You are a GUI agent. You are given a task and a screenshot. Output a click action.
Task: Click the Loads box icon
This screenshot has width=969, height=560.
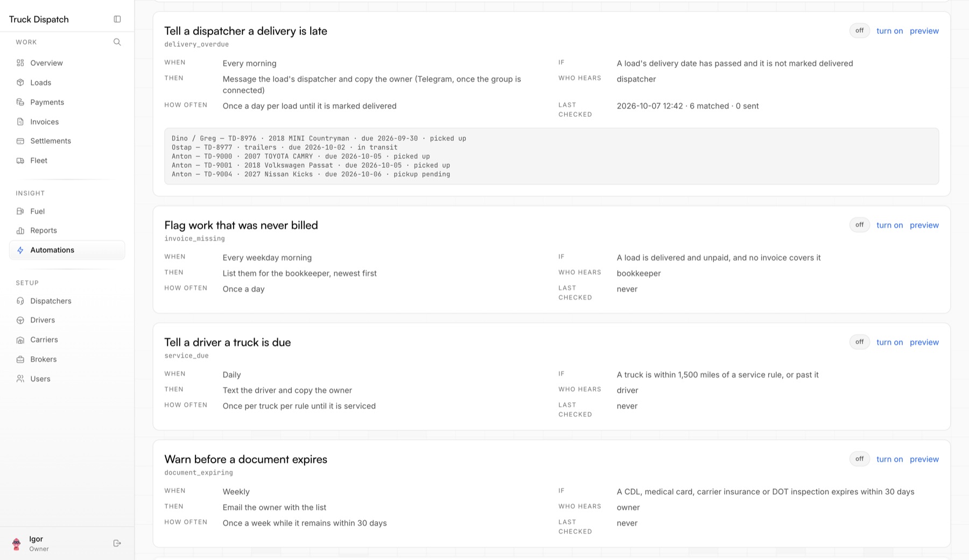pos(20,82)
